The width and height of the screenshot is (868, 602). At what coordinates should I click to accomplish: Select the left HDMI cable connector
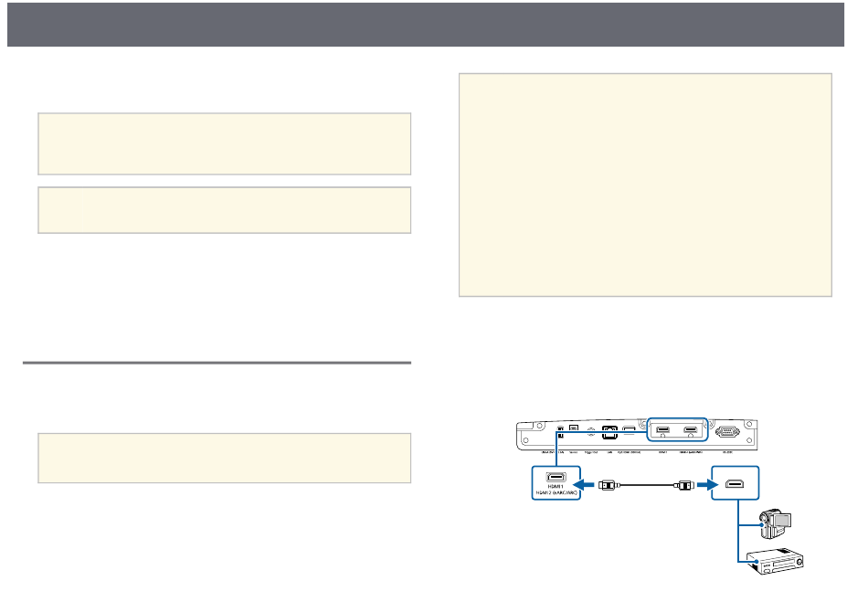[607, 483]
